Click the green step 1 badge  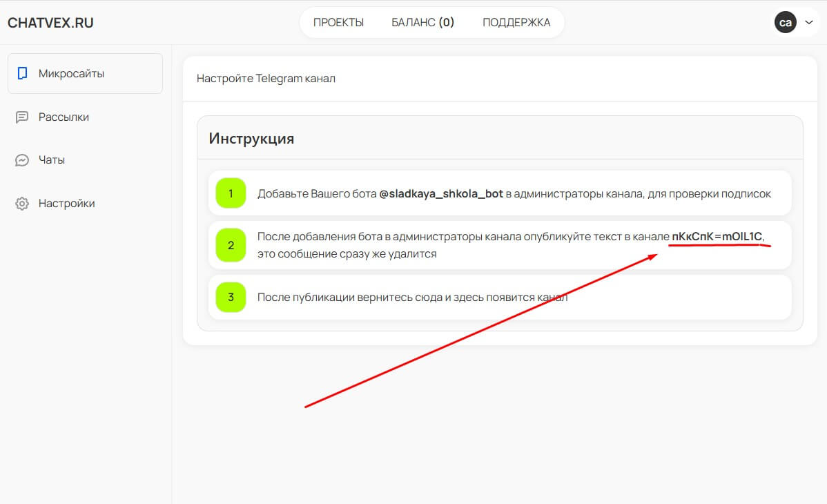click(x=231, y=193)
